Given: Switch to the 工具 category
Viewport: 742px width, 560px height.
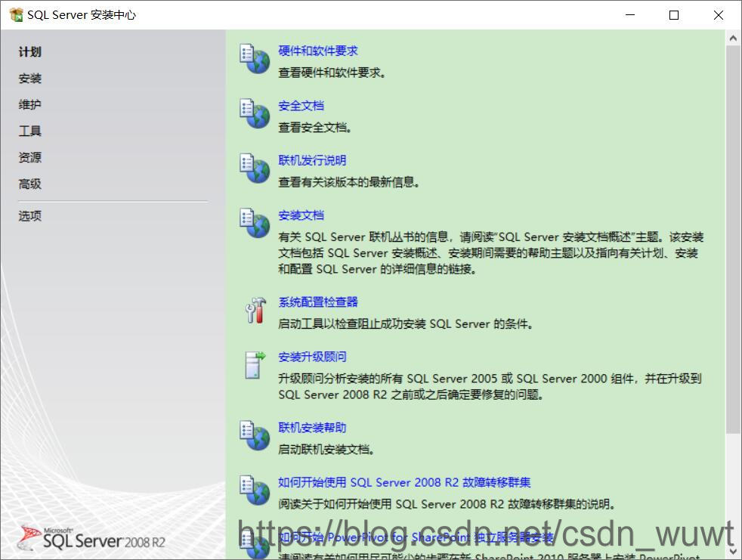Looking at the screenshot, I should [29, 131].
